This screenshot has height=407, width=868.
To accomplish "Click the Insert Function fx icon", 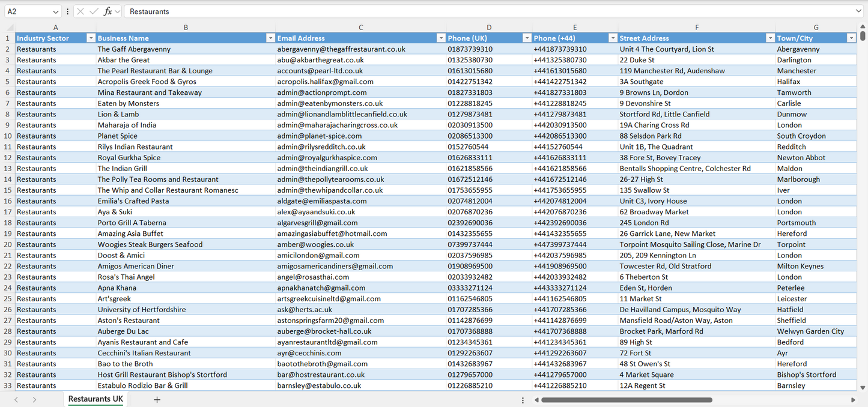I will point(108,11).
